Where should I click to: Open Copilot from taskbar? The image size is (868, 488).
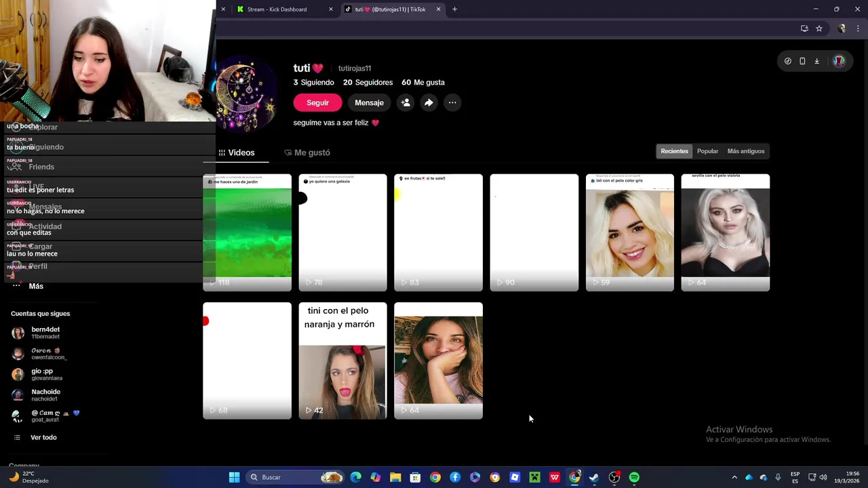[376, 477]
